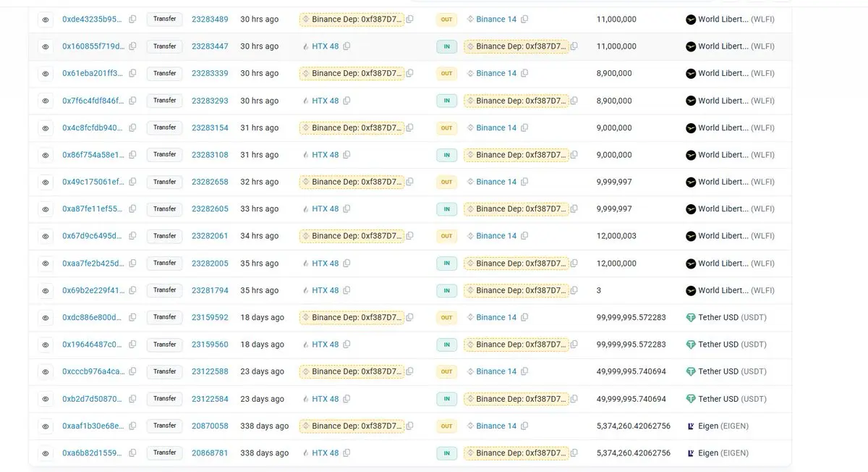Select 9,999,997 amount in block 23282605 row
This screenshot has height=472, width=868.
coord(614,208)
